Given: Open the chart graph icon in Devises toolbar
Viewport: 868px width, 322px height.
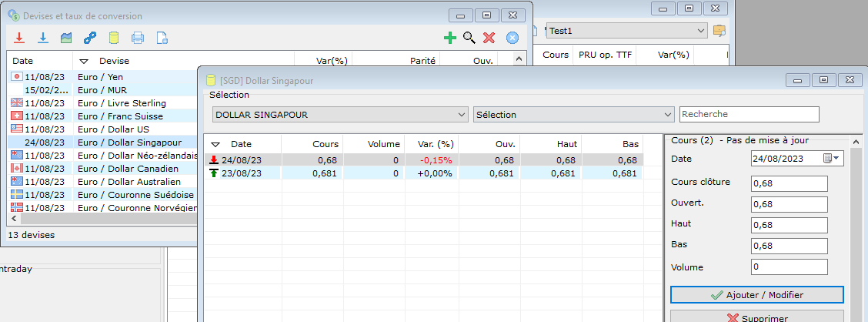Looking at the screenshot, I should pyautogui.click(x=66, y=38).
